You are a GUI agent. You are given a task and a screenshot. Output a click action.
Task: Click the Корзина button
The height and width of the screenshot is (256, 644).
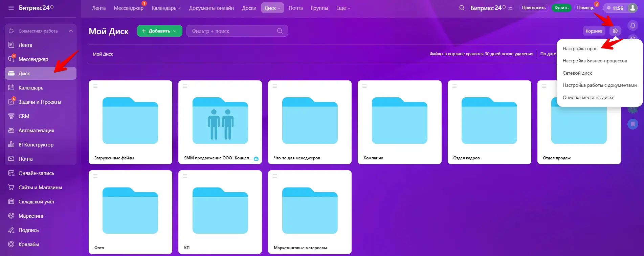click(594, 31)
